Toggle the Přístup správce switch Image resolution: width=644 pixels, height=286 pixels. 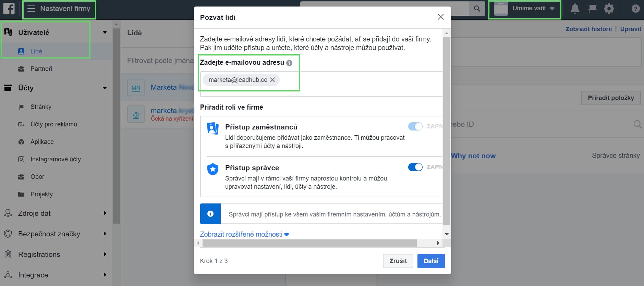415,167
